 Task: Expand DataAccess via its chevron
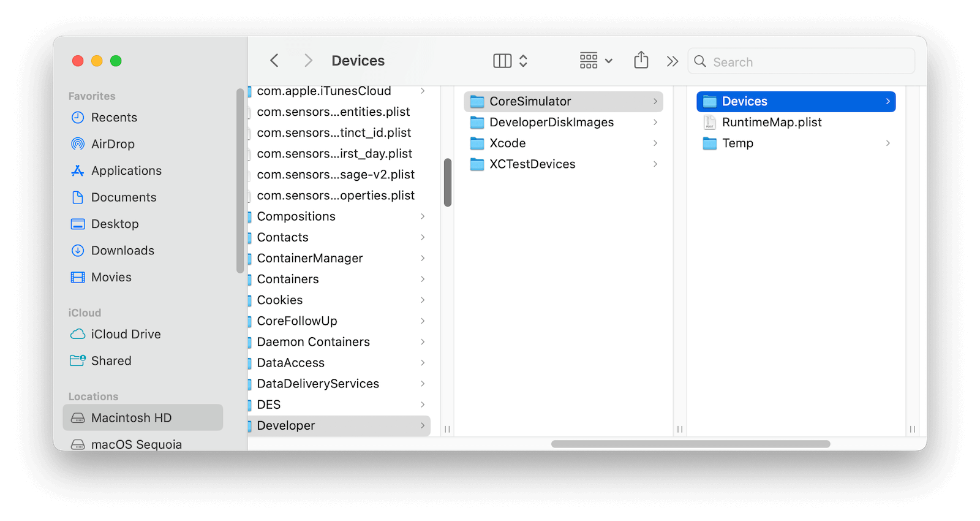[423, 363]
